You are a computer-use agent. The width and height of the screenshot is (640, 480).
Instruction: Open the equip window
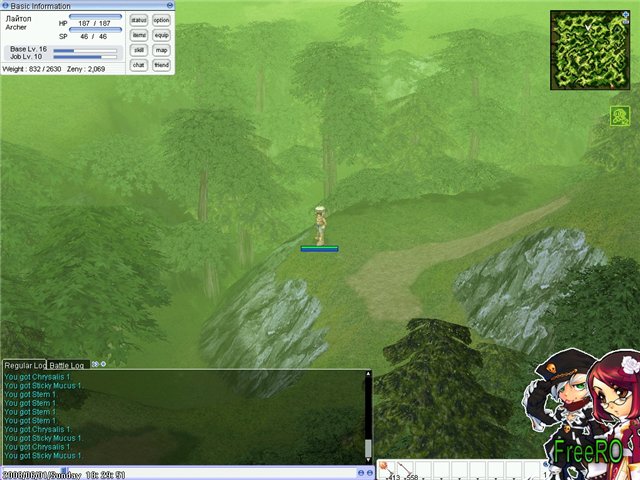point(161,35)
